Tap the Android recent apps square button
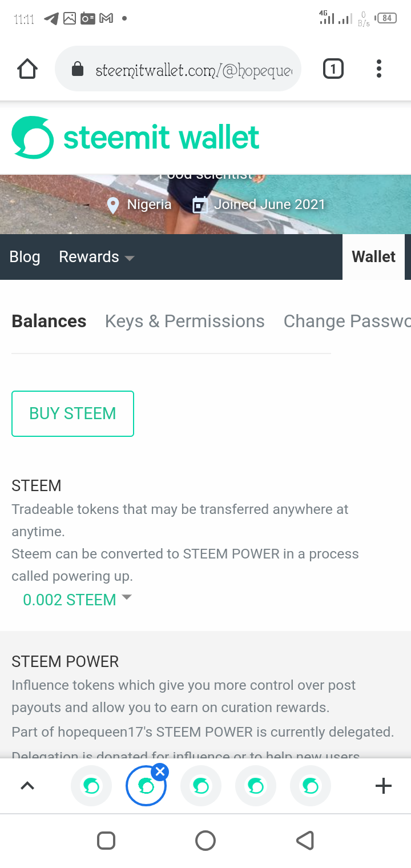This screenshot has width=411, height=868. click(x=106, y=841)
